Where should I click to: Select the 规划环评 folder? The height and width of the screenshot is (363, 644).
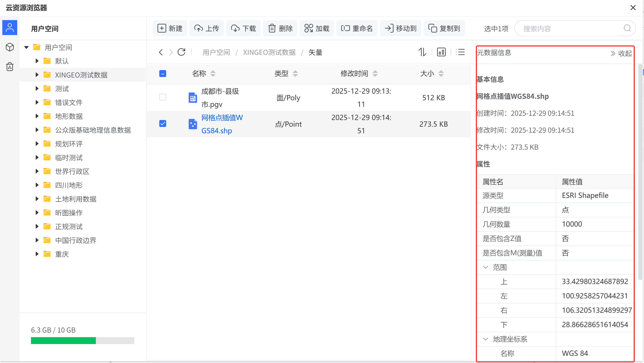tap(69, 144)
